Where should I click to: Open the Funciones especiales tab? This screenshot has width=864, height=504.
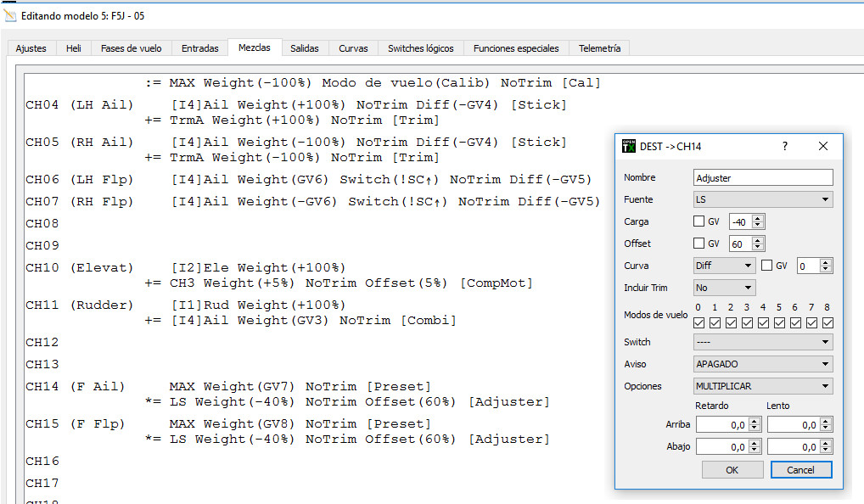point(516,48)
